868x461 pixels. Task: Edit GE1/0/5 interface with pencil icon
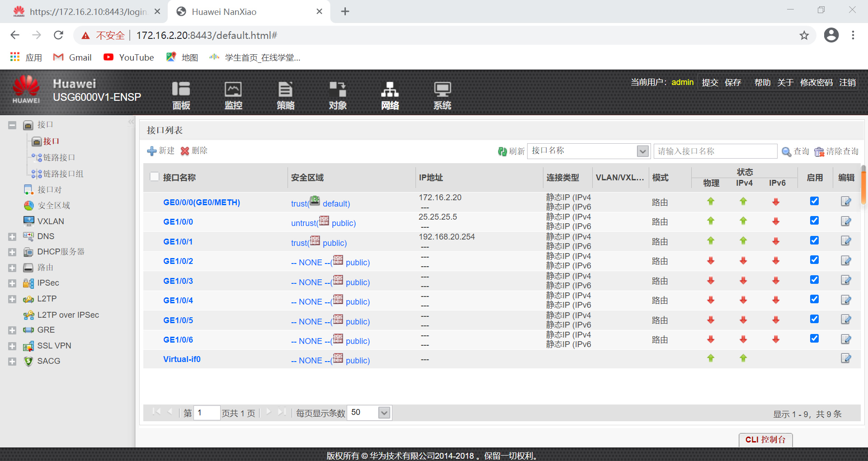(846, 320)
